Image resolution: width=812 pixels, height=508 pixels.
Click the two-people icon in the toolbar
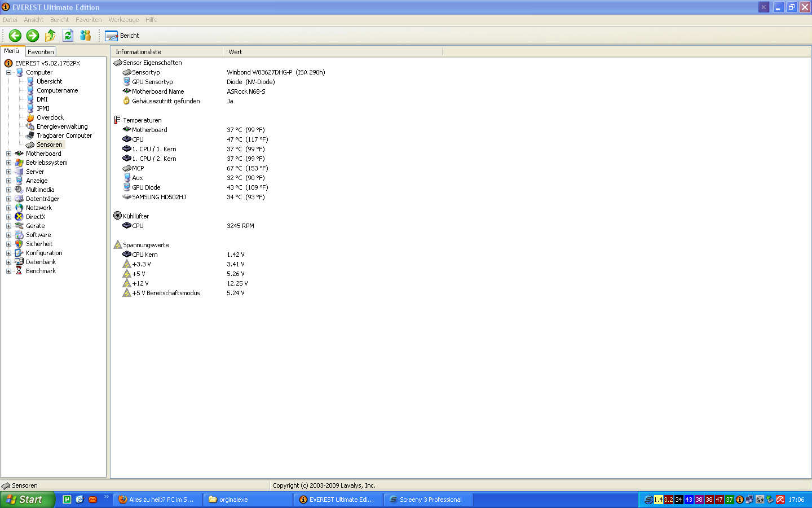(85, 36)
